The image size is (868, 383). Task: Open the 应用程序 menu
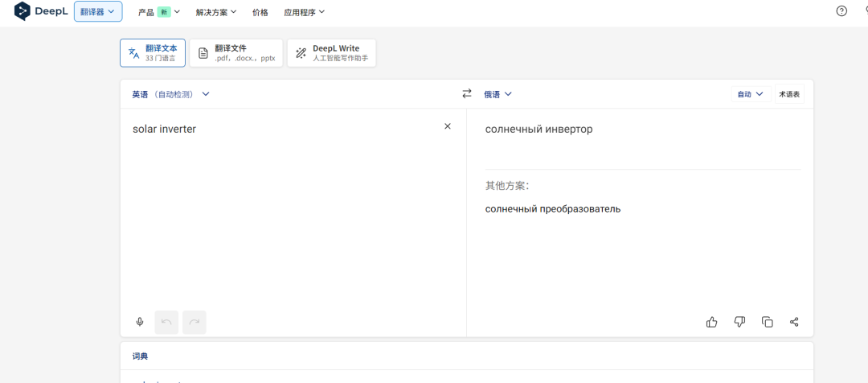(304, 12)
